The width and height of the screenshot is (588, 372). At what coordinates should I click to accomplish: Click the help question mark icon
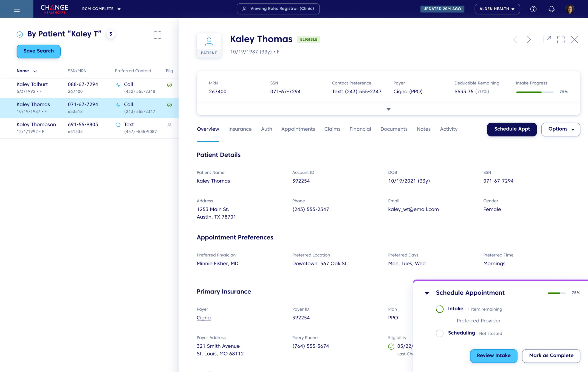tap(533, 9)
